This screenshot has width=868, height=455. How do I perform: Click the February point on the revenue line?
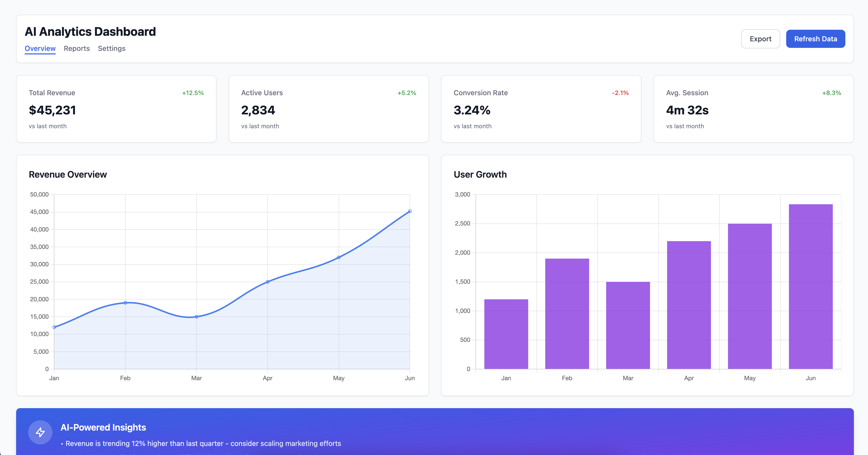coord(125,303)
